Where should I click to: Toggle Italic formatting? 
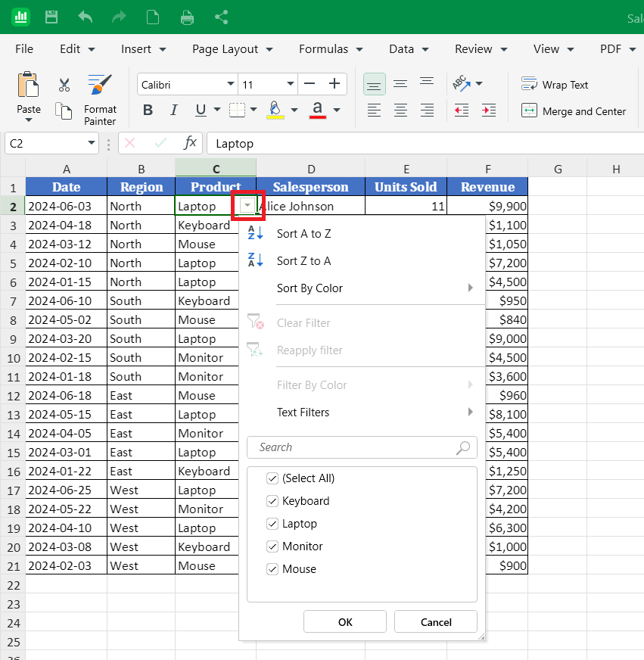point(174,111)
